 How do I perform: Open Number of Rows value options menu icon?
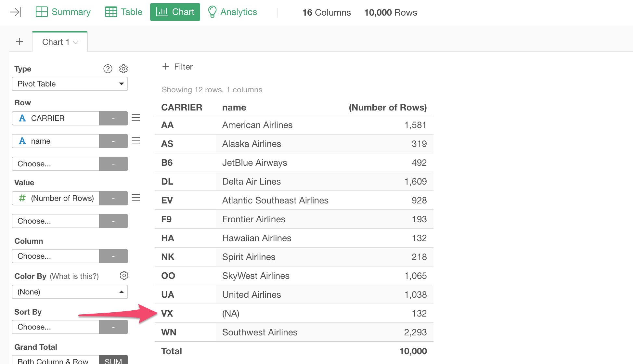[136, 198]
